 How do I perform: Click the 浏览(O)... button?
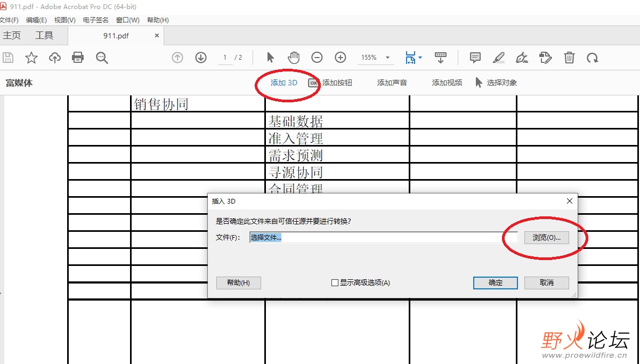click(x=547, y=238)
